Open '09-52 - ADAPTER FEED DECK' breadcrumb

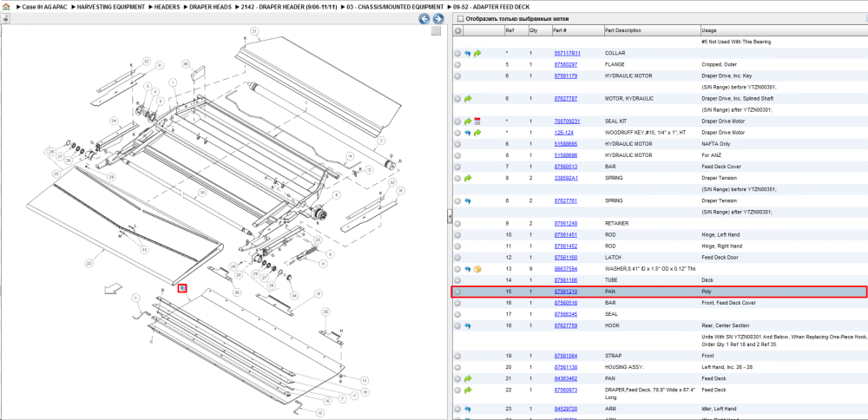coord(491,7)
